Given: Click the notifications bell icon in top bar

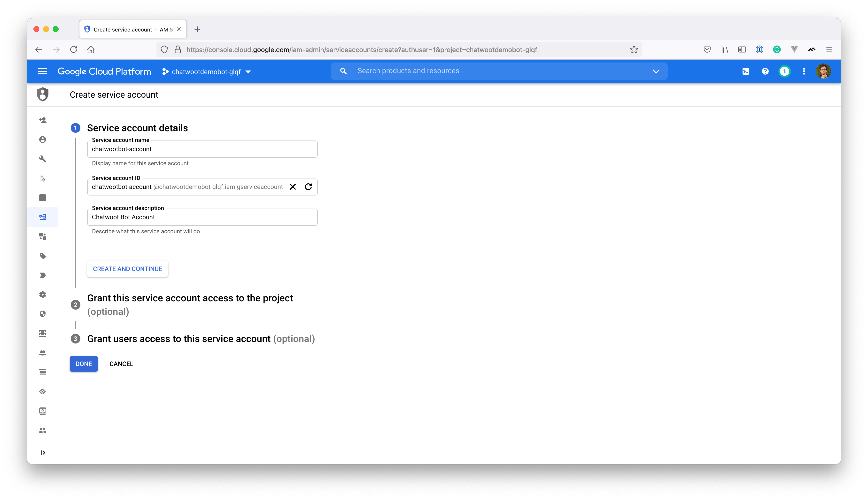Looking at the screenshot, I should [784, 71].
